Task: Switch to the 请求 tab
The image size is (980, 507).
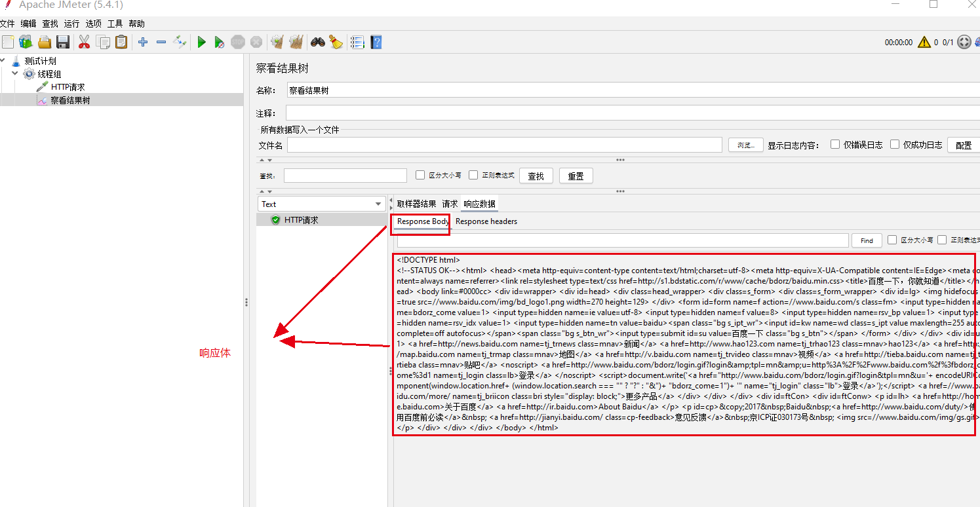Action: click(x=450, y=204)
